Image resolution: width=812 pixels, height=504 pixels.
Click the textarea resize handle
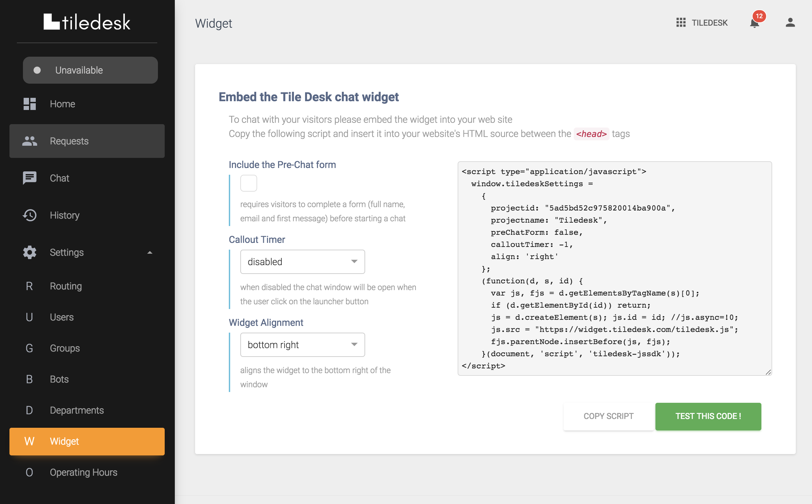(768, 372)
